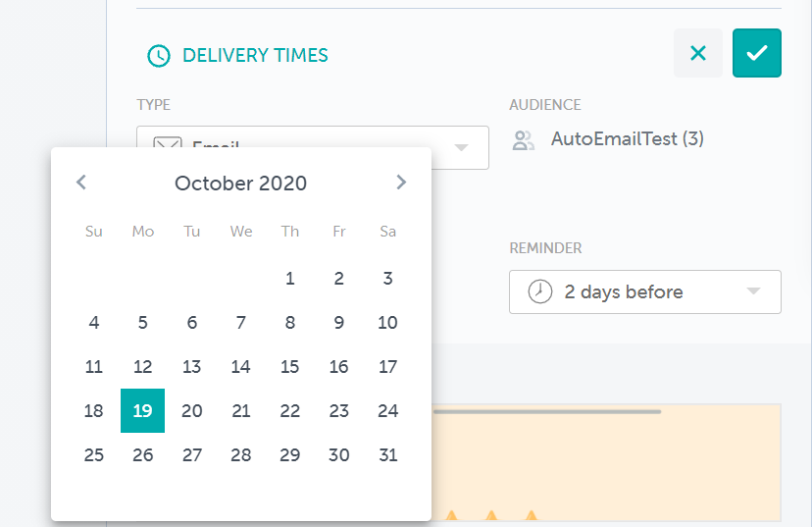Go to next month in calendar
Screen dimensions: 812x527
(400, 183)
